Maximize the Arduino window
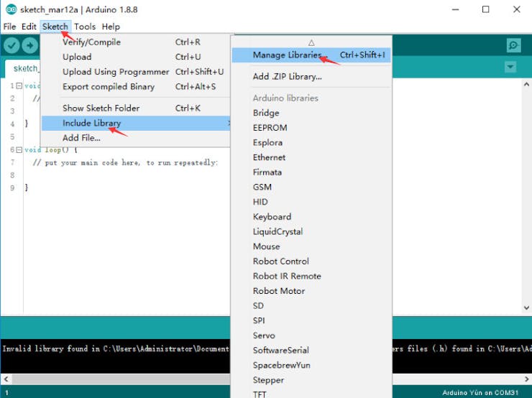This screenshot has height=398, width=532. (485, 9)
